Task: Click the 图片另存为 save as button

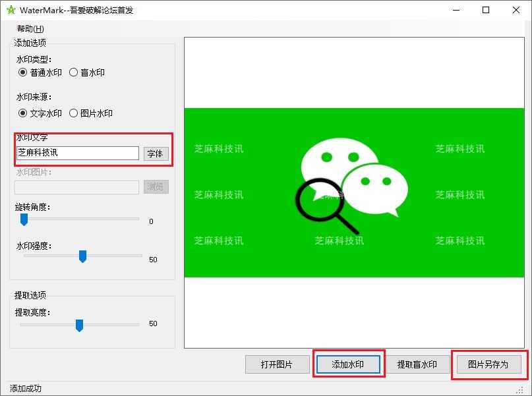Action: click(489, 364)
